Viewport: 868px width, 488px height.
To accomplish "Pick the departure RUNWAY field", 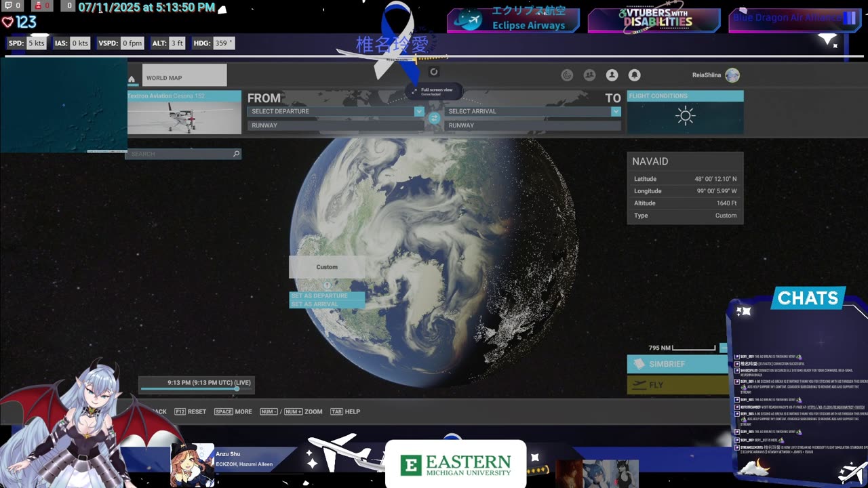I will pos(336,125).
